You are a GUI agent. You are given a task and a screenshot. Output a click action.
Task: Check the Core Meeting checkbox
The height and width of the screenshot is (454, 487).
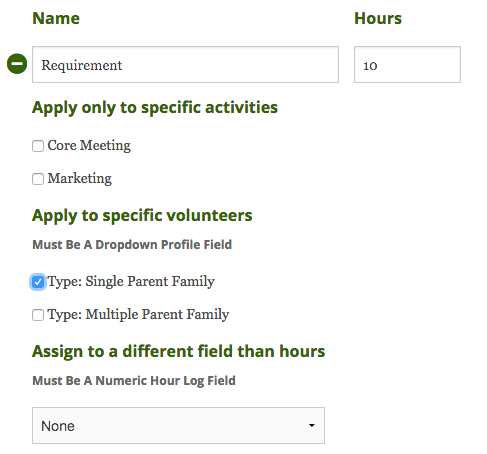click(x=38, y=146)
